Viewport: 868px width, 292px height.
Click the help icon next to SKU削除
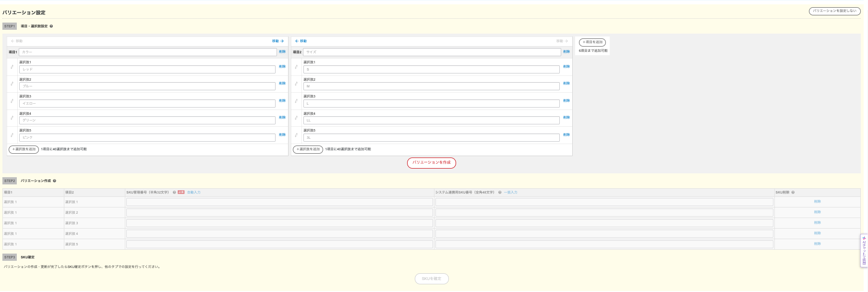coord(793,193)
